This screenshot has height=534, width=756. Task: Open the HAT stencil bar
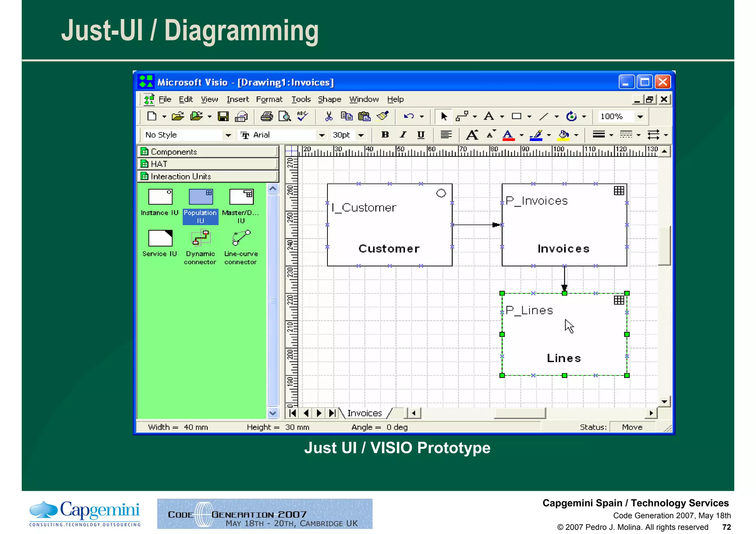[208, 164]
